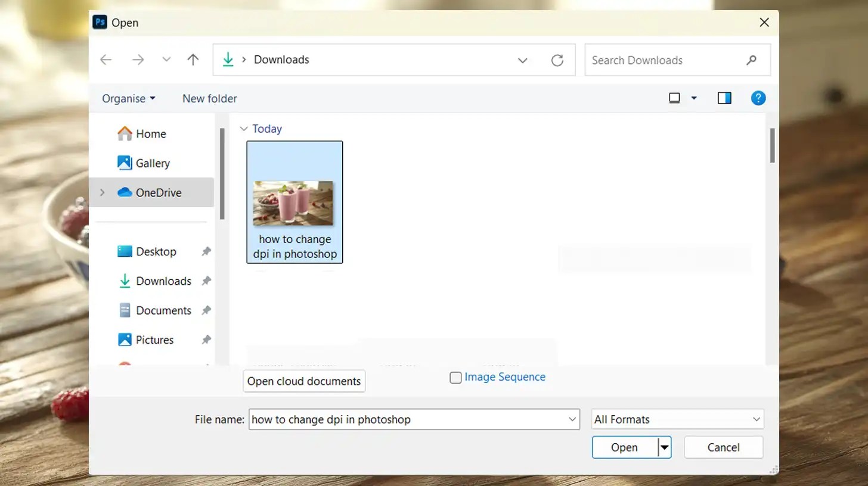Click the Search Downloads field
Screen dimensions: 868x486
677,60
